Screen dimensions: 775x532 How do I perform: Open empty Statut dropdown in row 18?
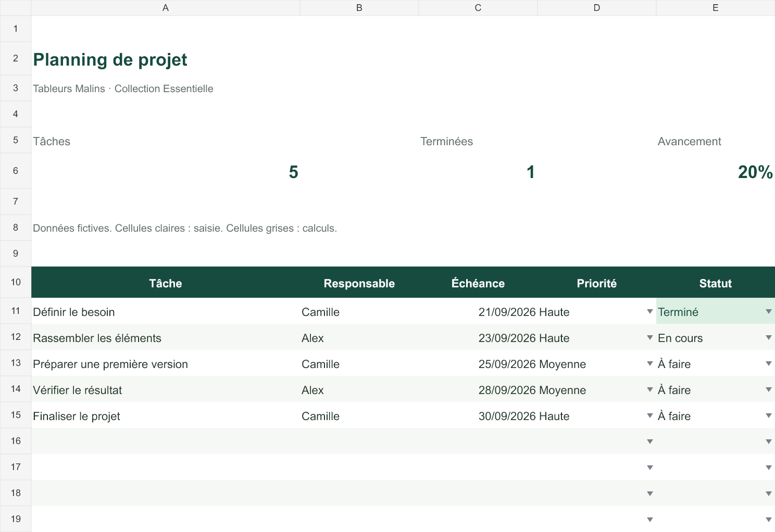click(x=768, y=493)
